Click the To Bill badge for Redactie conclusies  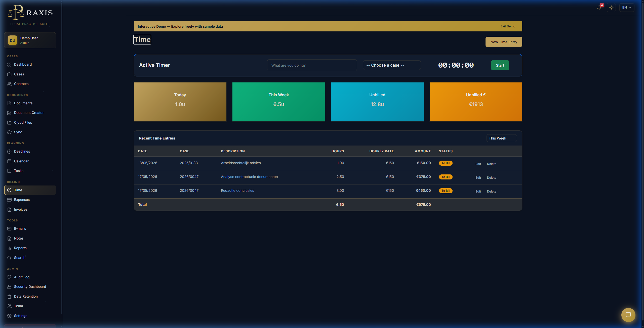(446, 191)
